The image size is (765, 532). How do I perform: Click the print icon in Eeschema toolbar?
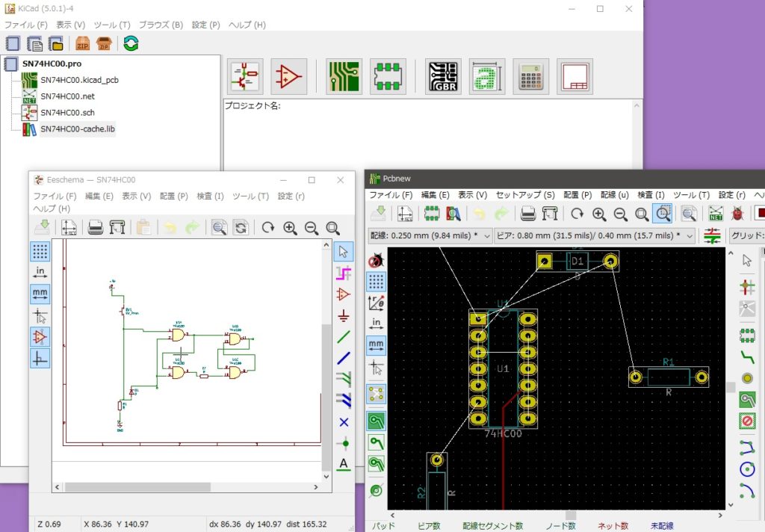click(96, 228)
